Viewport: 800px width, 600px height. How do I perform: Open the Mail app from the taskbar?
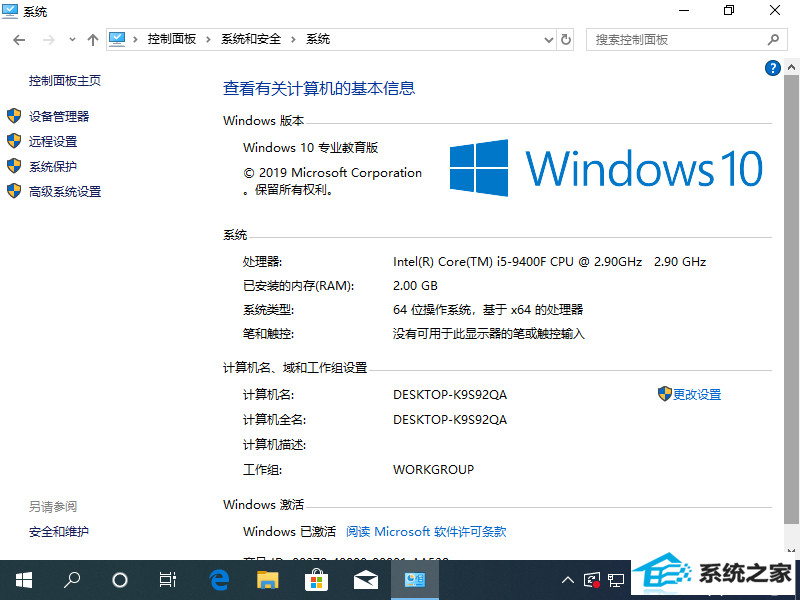[x=366, y=580]
